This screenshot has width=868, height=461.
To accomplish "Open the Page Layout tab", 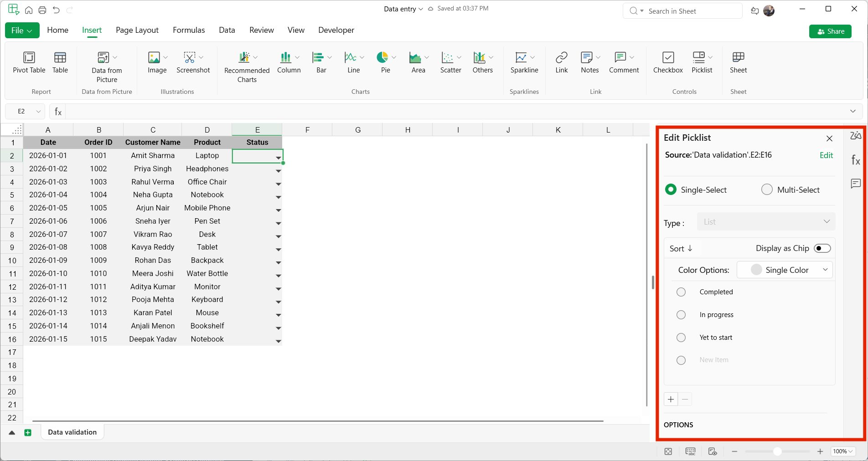I will point(137,30).
